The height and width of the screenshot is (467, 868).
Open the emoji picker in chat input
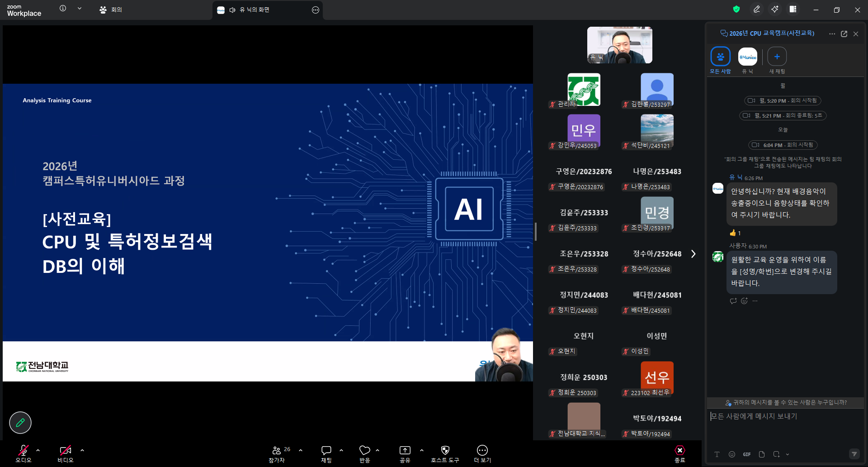(732, 454)
